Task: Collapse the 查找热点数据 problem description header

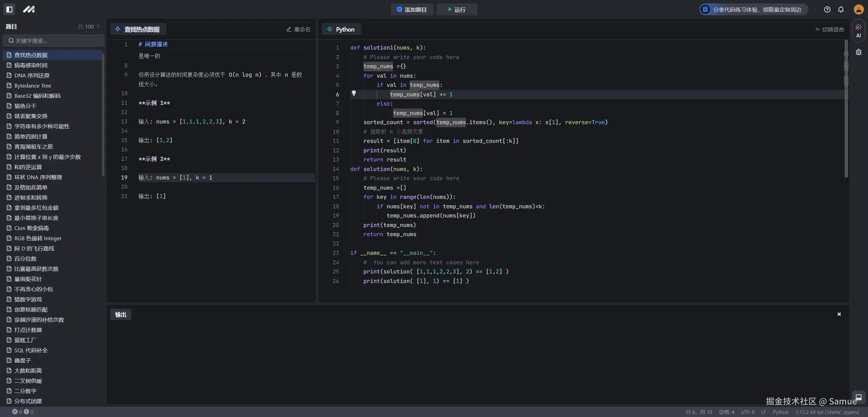Action: coord(138,30)
